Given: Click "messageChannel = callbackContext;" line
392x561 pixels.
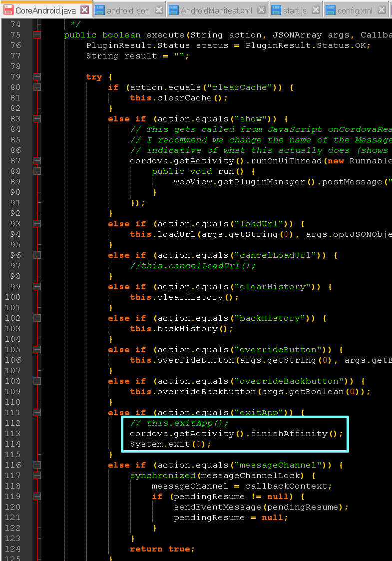Looking at the screenshot, I should 242,486.
